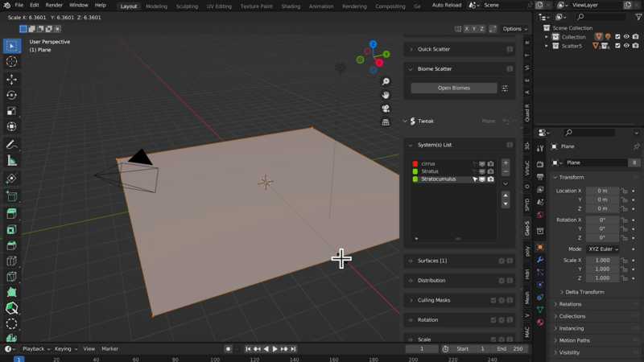Toggle cirrus system render camera icon
The width and height of the screenshot is (644, 362).
click(x=490, y=164)
